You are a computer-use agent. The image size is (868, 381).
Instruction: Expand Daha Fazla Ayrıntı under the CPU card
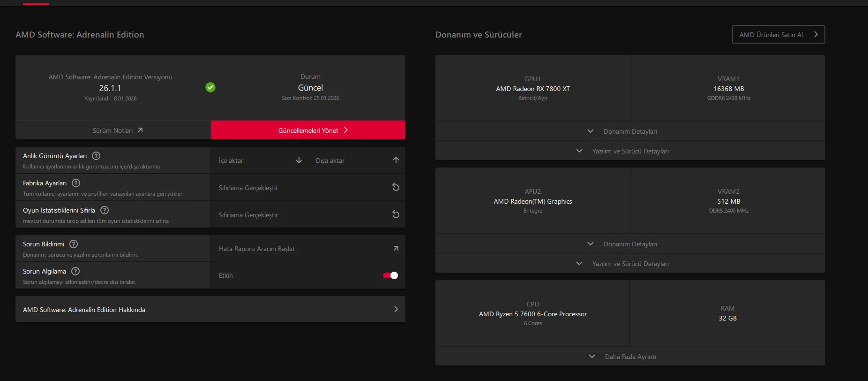click(x=630, y=357)
